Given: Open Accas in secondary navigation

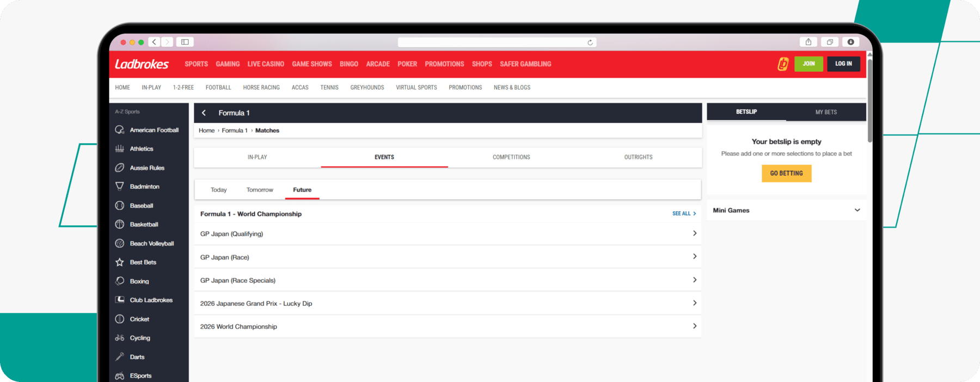Looking at the screenshot, I should 300,88.
